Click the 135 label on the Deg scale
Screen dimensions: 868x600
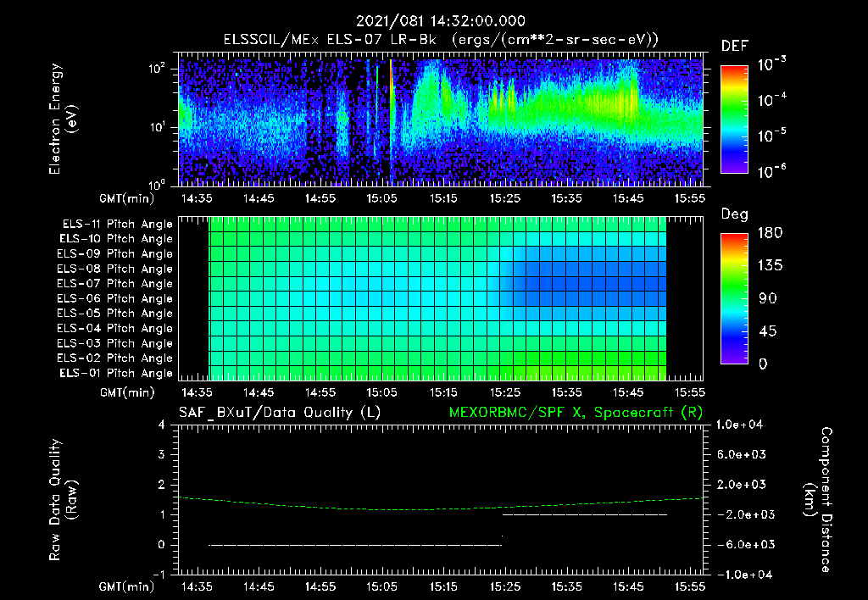pos(770,266)
